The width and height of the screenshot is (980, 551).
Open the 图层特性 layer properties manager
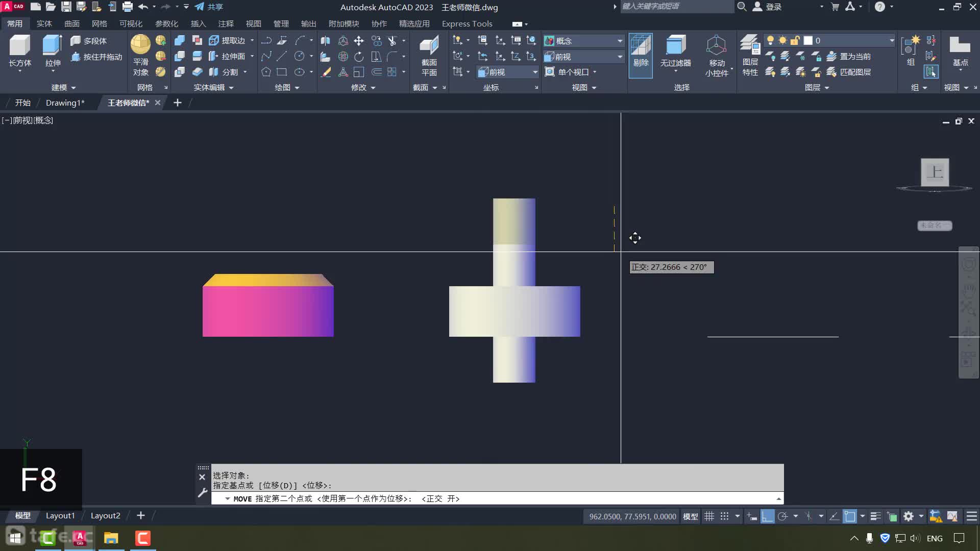pyautogui.click(x=750, y=55)
